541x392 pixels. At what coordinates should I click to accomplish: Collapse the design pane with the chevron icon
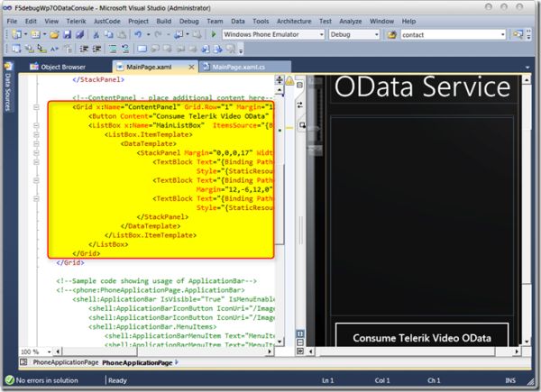tap(300, 351)
